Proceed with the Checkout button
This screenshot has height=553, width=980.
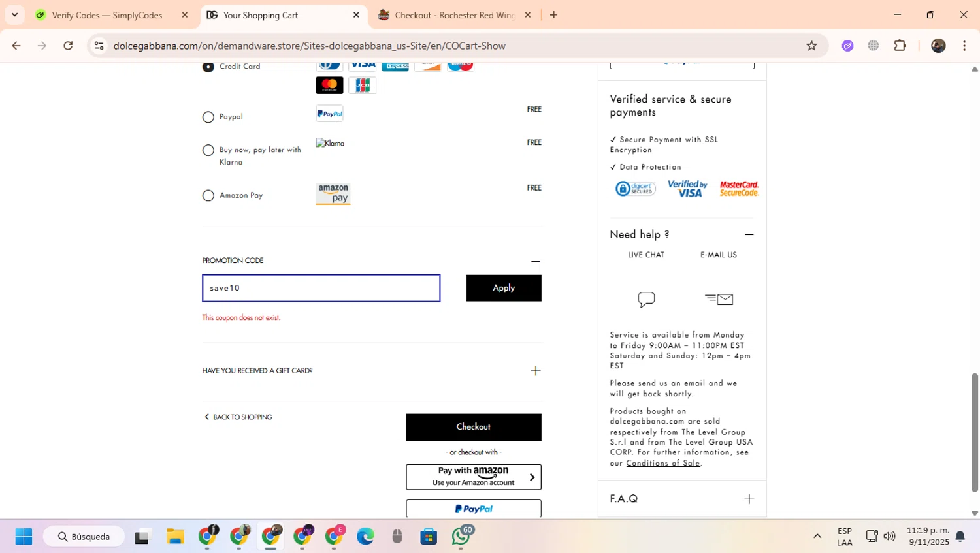pyautogui.click(x=474, y=427)
